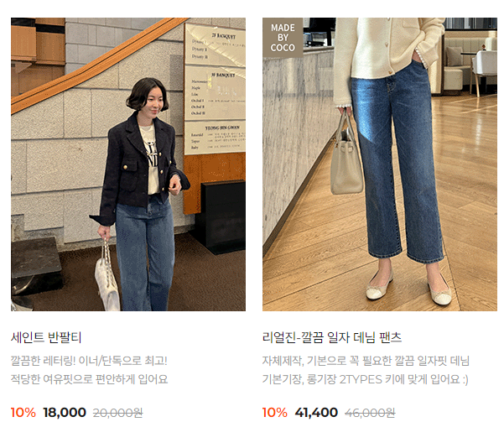Click the 10% discount label under 세인트 반팔티
Screen dimensions: 504x422
23,412
